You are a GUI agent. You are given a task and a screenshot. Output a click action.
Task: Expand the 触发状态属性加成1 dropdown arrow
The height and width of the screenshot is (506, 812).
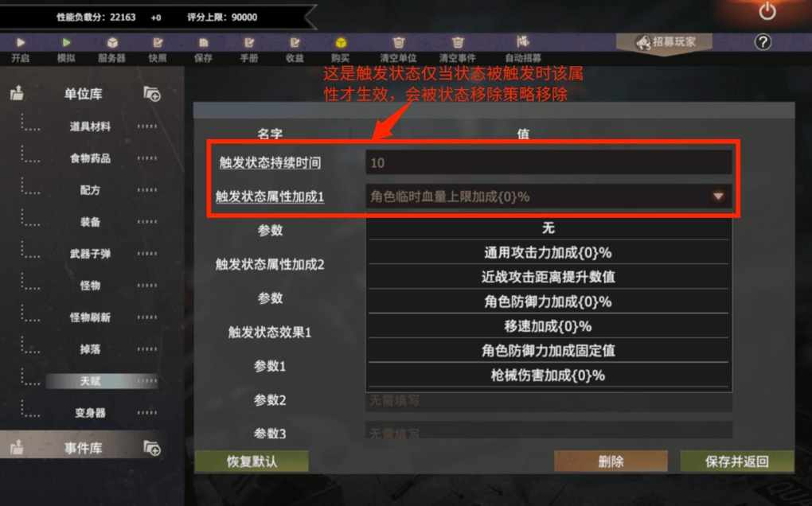718,196
